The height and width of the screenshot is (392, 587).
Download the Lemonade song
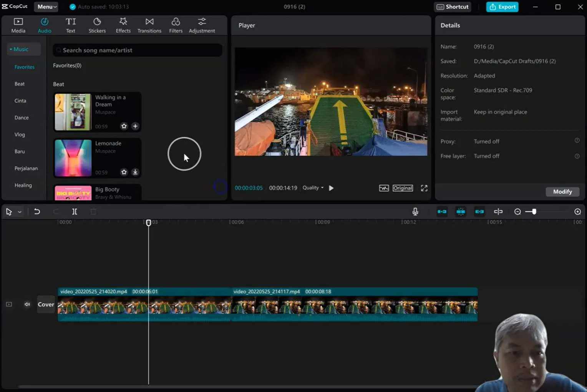tap(135, 172)
